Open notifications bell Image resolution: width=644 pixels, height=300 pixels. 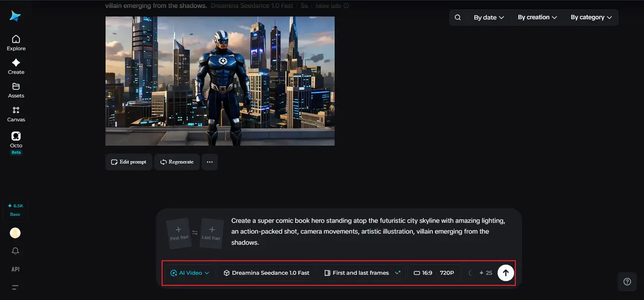[x=16, y=251]
